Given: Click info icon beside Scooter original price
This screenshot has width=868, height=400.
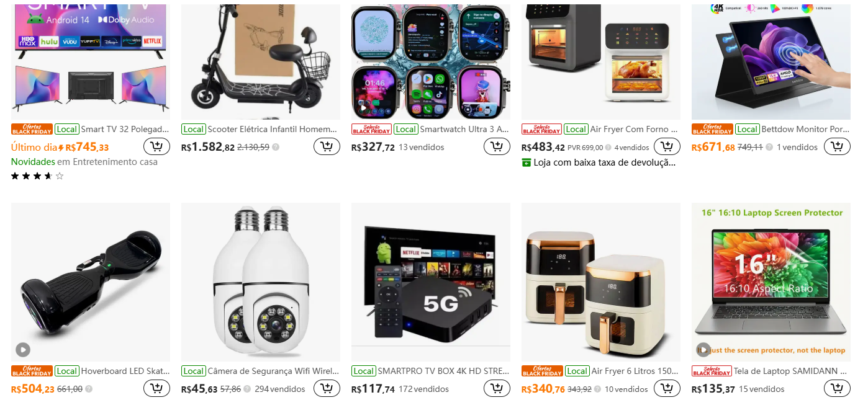Looking at the screenshot, I should pyautogui.click(x=276, y=148).
